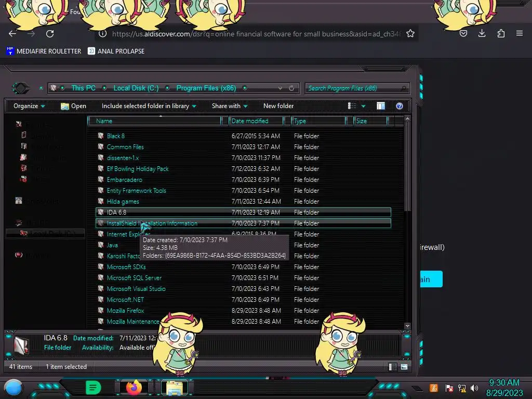This screenshot has width=532, height=399.
Task: Select the Java folder
Action: tap(112, 245)
